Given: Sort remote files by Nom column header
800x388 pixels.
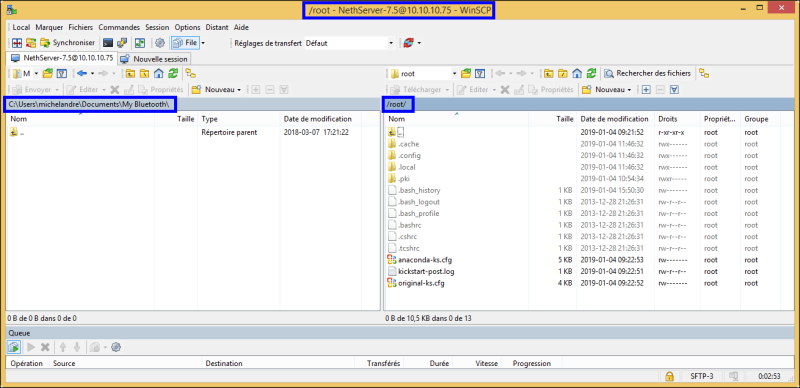Looking at the screenshot, I should pyautogui.click(x=456, y=119).
